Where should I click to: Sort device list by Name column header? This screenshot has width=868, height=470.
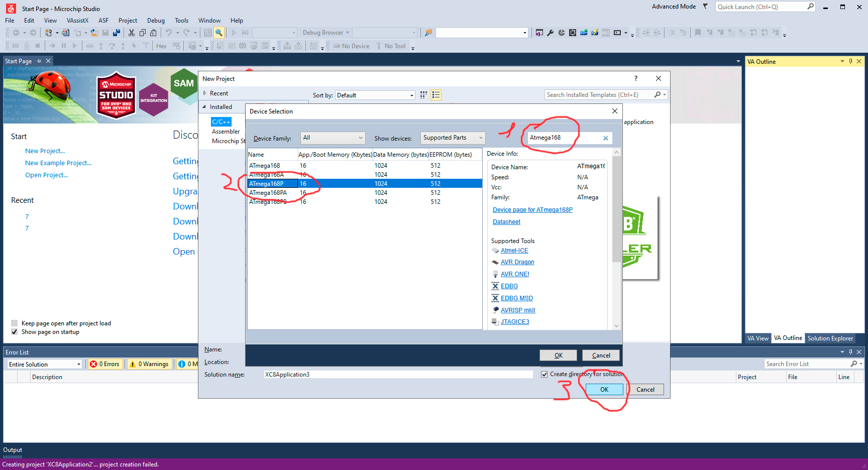pos(272,155)
